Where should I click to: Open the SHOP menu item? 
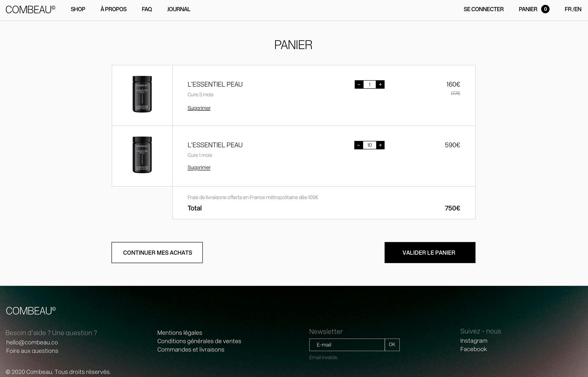(x=78, y=9)
